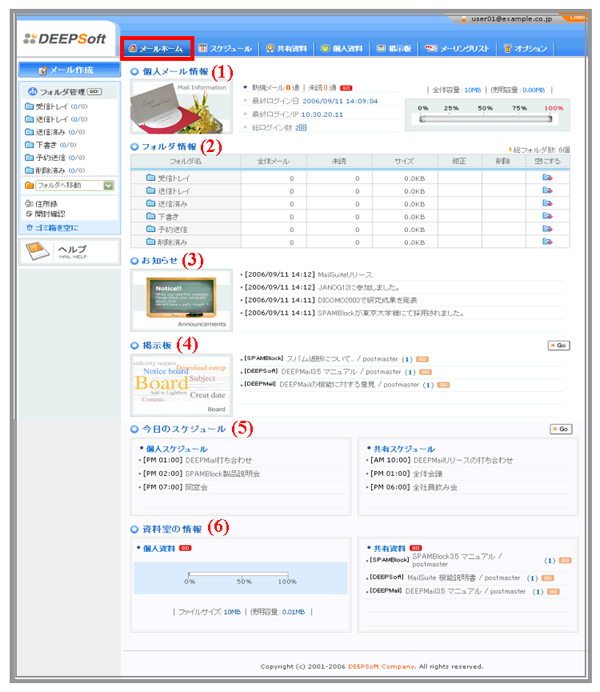
Task: Open the オプション tab
Action: [x=525, y=49]
